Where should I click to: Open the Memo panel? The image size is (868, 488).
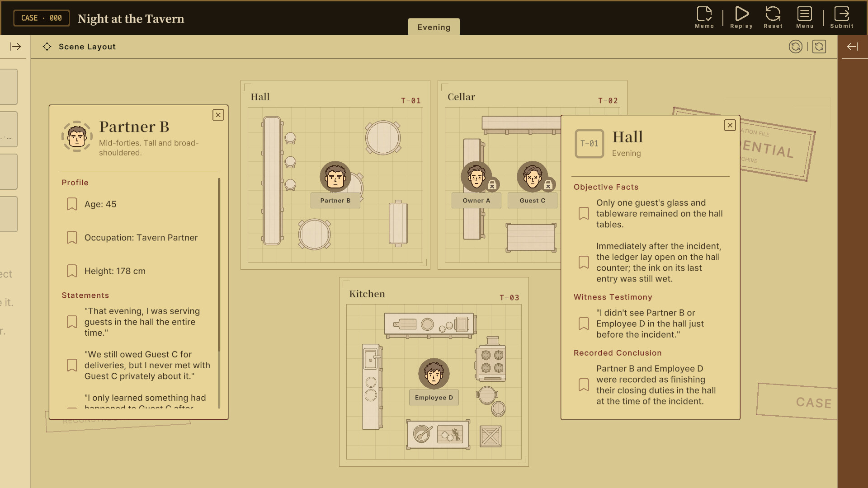pyautogui.click(x=704, y=18)
